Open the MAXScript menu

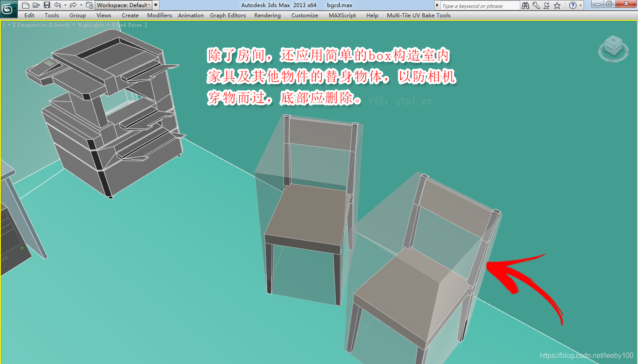pos(342,15)
